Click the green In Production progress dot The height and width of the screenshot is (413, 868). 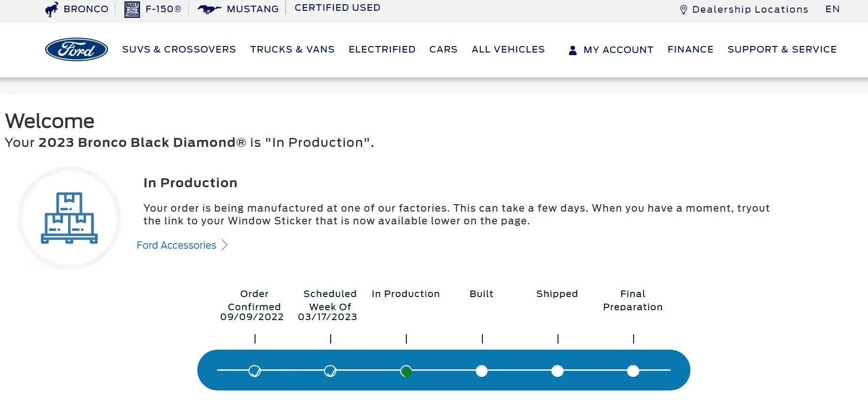[406, 371]
